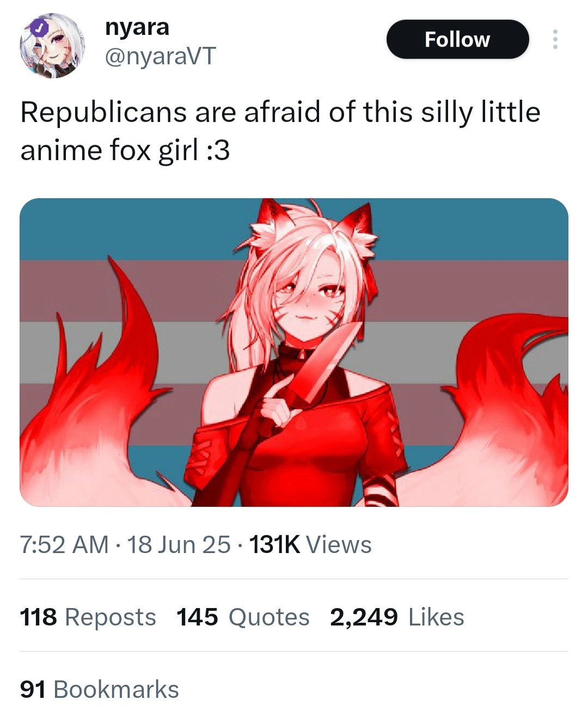Open the nyara display name
This screenshot has width=588, height=718.
(137, 27)
